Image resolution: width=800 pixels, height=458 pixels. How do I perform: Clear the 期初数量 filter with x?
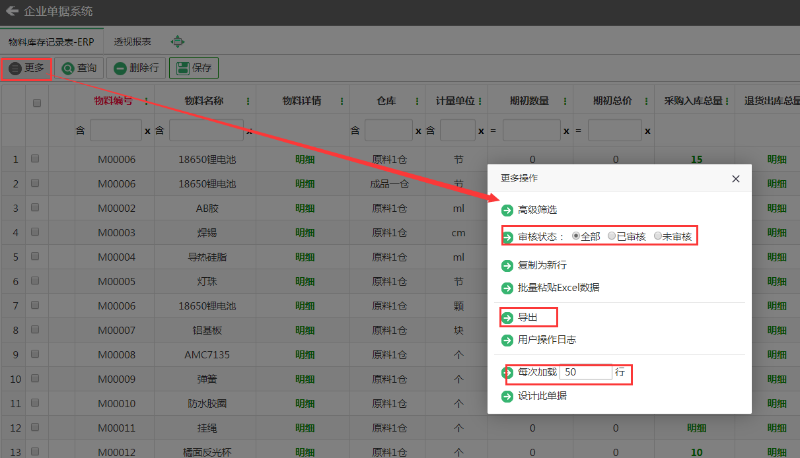[x=566, y=131]
